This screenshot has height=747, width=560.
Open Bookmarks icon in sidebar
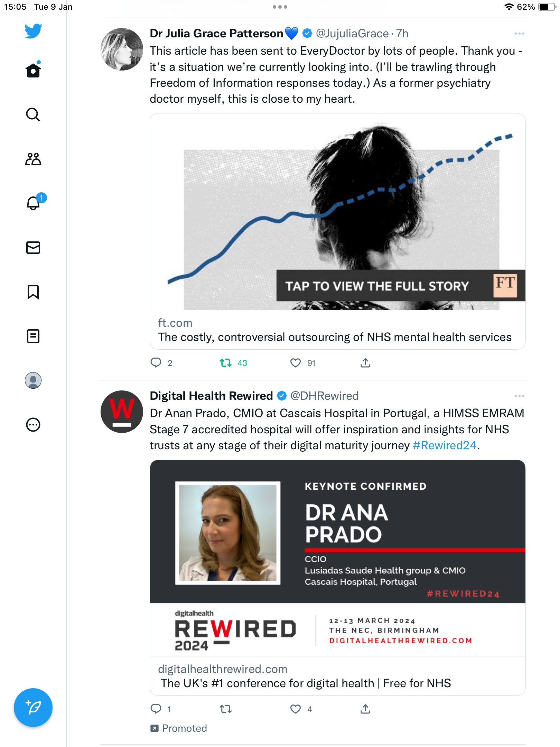(33, 292)
